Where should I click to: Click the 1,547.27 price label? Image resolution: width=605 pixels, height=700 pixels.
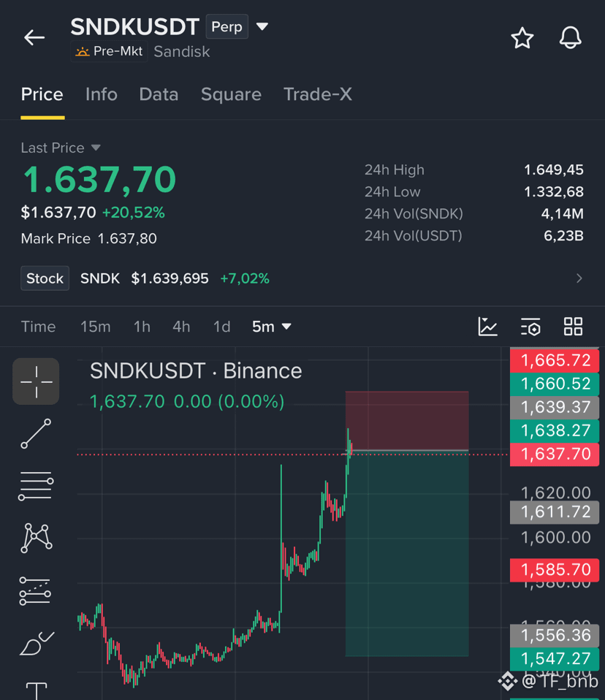(555, 659)
